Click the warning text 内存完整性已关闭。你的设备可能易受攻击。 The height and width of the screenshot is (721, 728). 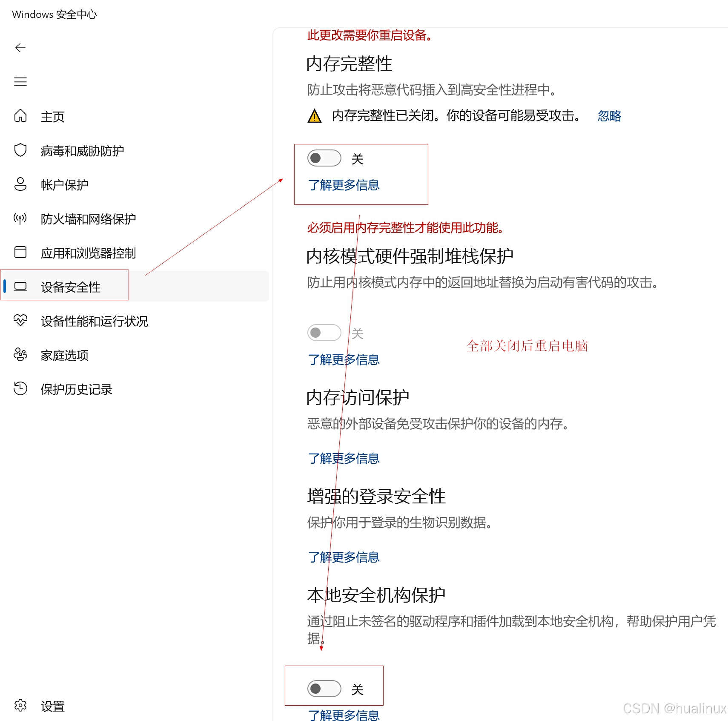coord(456,116)
